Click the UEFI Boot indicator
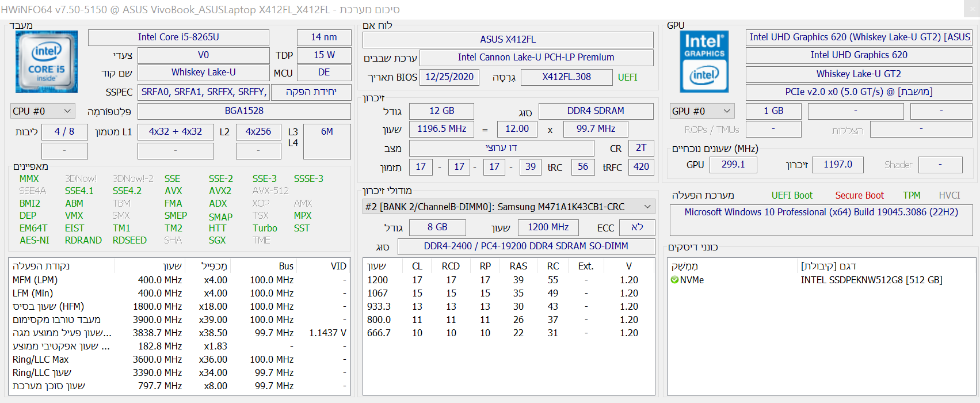Viewport: 980px width, 403px height. click(792, 196)
